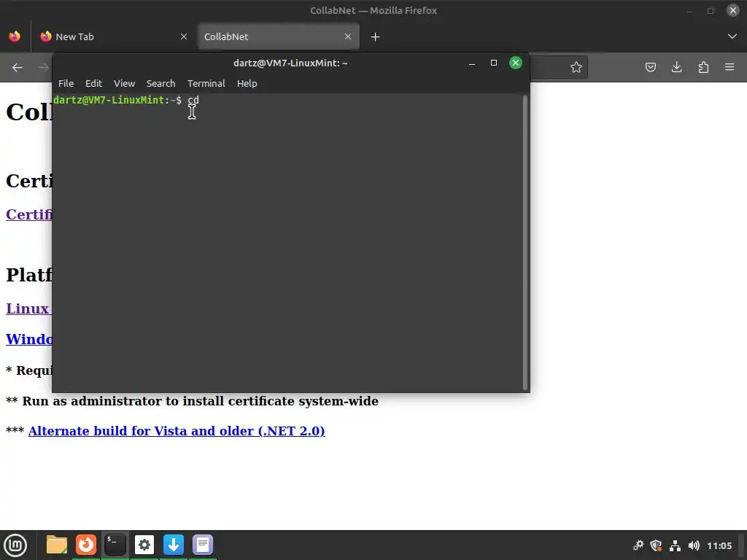The width and height of the screenshot is (747, 560).
Task: Click the Certificate link in Firefox page
Action: [29, 214]
